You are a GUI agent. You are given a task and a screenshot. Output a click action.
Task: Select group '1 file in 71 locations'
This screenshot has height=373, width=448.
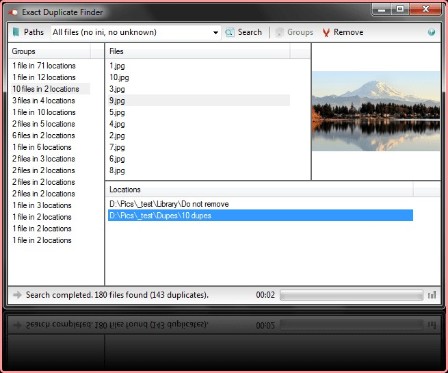(50, 66)
